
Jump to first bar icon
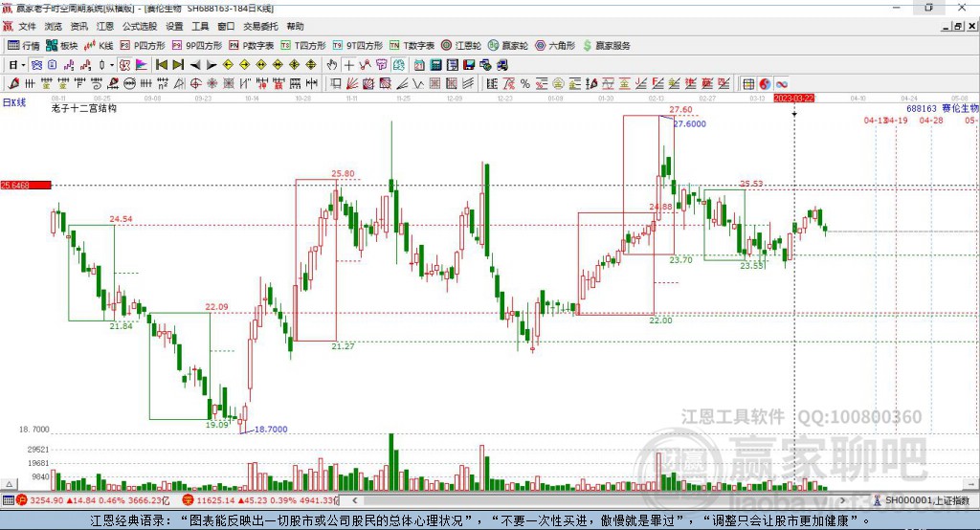tap(161, 65)
